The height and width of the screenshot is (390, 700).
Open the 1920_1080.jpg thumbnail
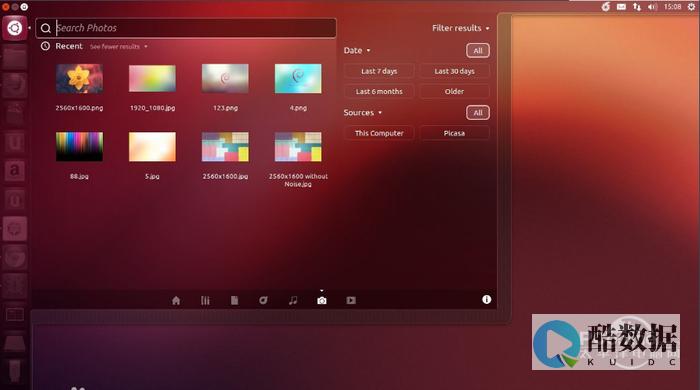tap(152, 79)
